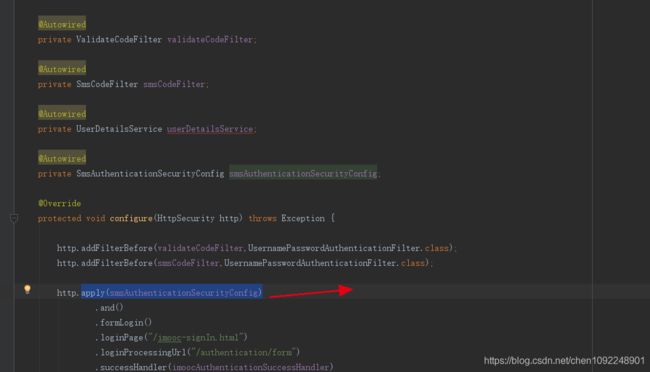This screenshot has height=372, width=650.
Task: Click the throws keyword
Action: [262, 219]
